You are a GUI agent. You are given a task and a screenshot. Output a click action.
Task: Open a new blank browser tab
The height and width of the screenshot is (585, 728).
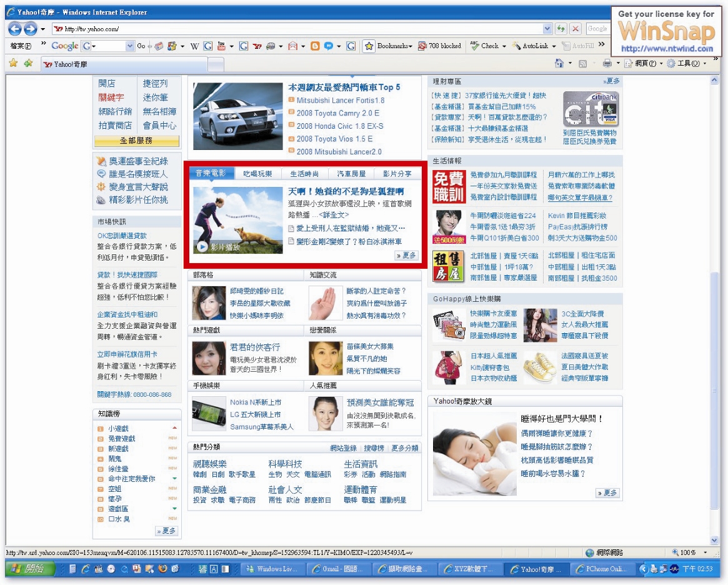tap(216, 64)
